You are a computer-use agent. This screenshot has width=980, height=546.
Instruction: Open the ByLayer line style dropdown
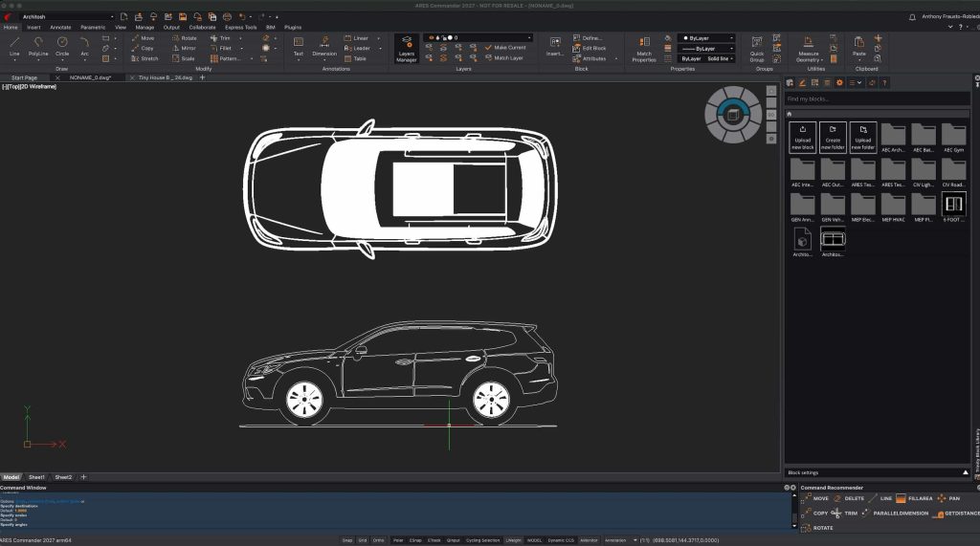click(707, 48)
